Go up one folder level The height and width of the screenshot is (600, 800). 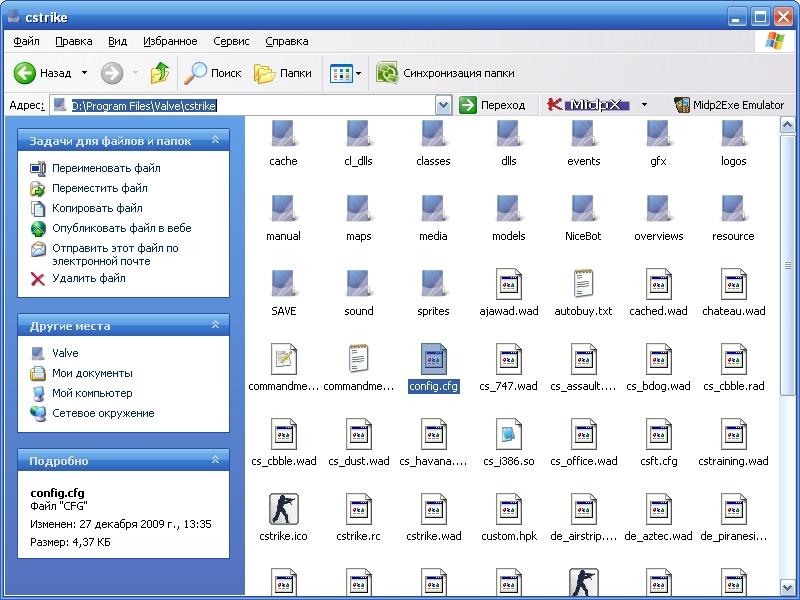(160, 73)
